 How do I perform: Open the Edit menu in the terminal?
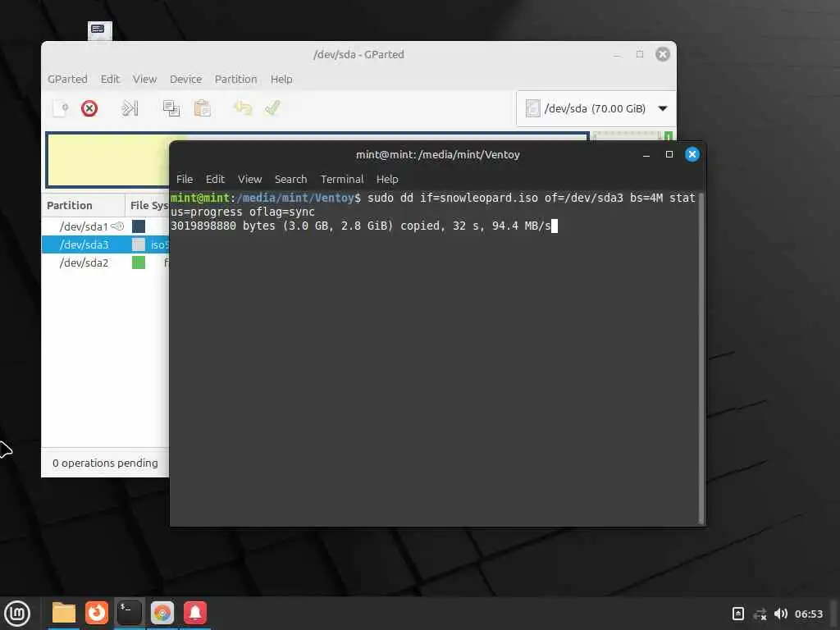215,179
